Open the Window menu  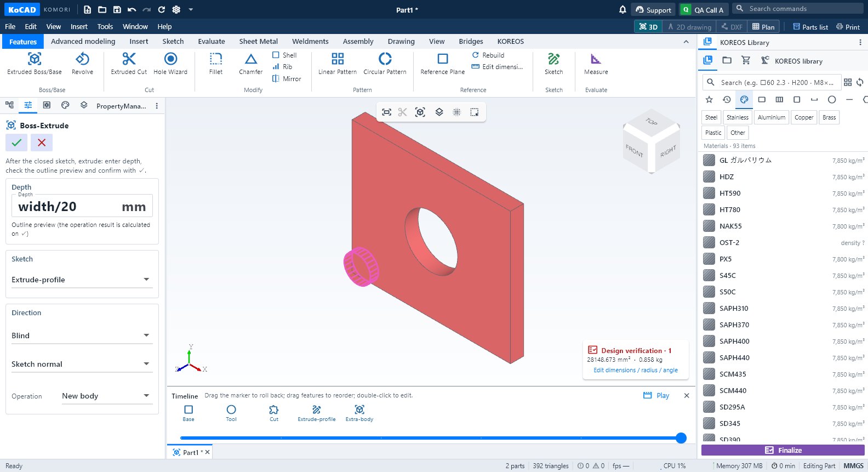[135, 26]
